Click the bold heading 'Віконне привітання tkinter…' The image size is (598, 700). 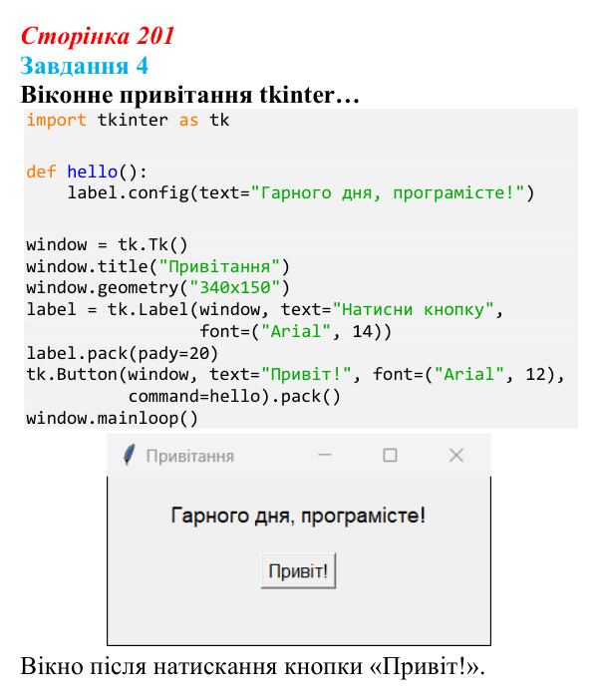coord(189,95)
